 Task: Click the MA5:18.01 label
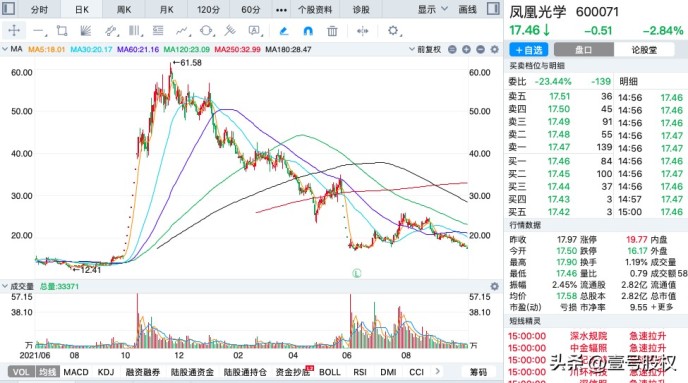click(47, 50)
